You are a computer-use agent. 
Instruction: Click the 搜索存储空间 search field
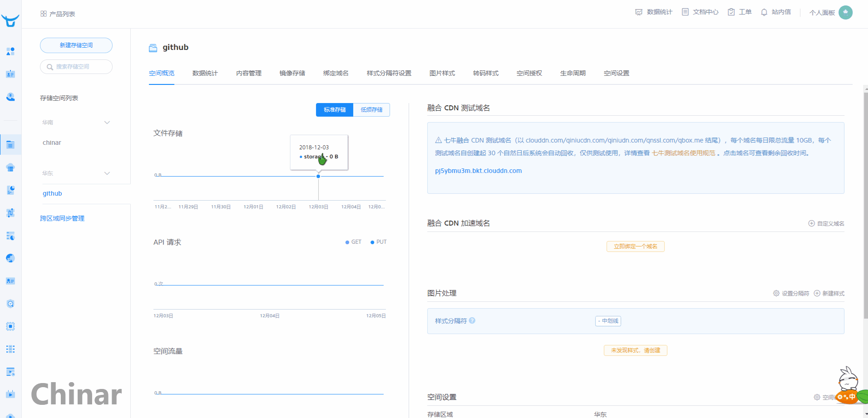(76, 67)
